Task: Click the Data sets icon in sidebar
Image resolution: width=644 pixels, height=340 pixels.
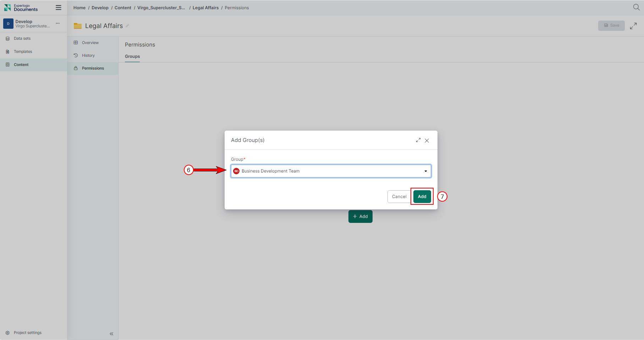Action: click(7, 38)
